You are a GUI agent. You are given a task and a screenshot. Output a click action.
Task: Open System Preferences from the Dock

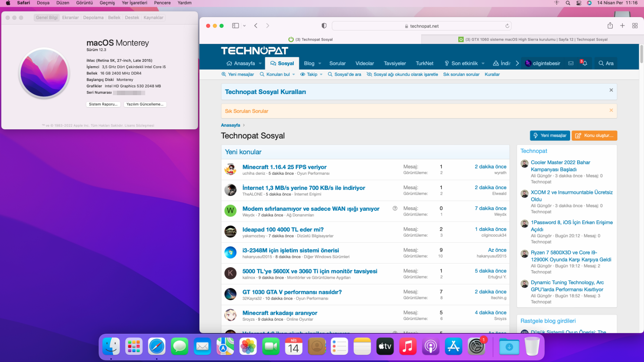click(476, 346)
